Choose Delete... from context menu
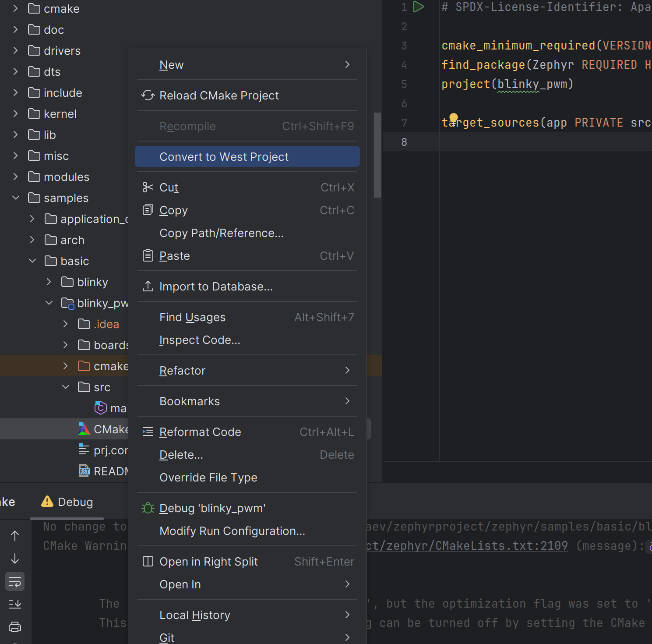 click(x=247, y=455)
